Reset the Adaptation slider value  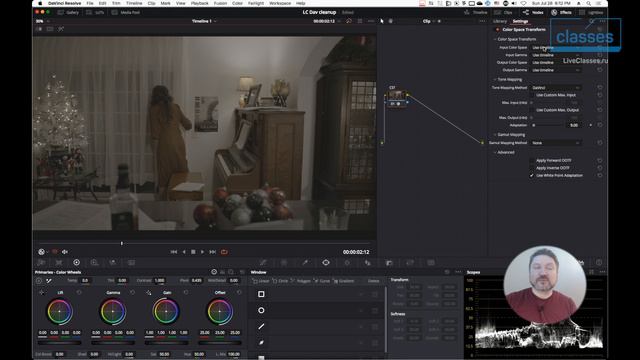[600, 125]
